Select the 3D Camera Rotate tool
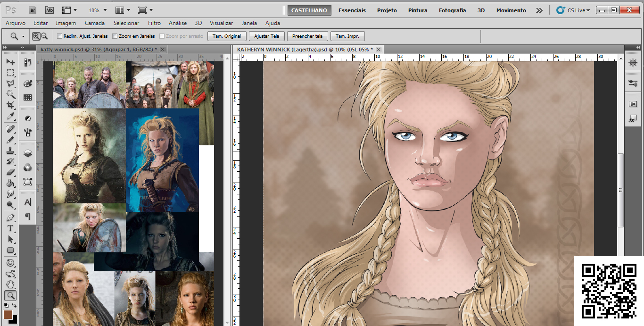 10,274
